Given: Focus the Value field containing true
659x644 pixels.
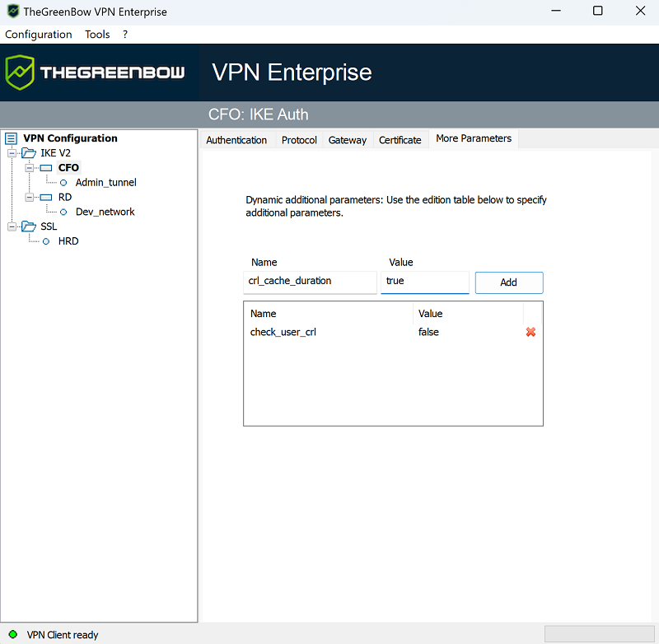Looking at the screenshot, I should coord(425,282).
